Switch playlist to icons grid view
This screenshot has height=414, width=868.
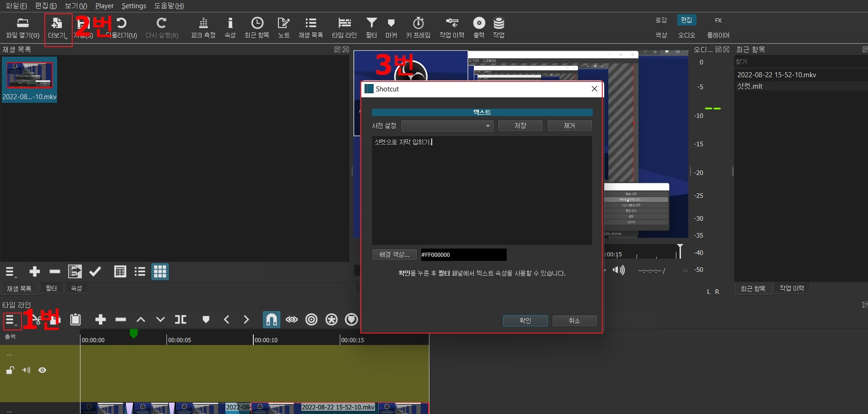(x=160, y=272)
